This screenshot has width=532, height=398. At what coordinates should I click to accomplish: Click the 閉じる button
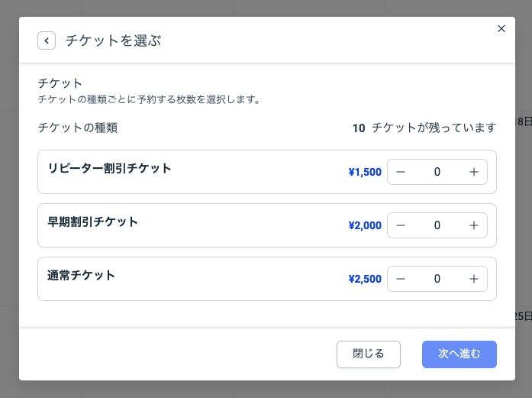click(x=369, y=354)
